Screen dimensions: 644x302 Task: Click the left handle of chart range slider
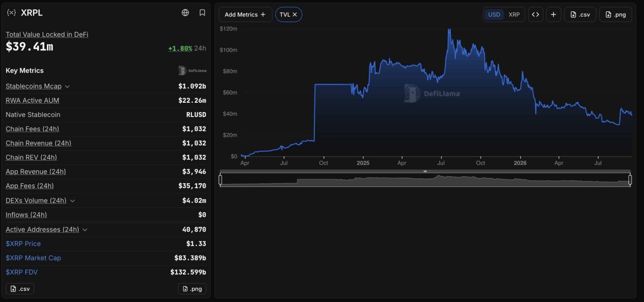coord(220,180)
